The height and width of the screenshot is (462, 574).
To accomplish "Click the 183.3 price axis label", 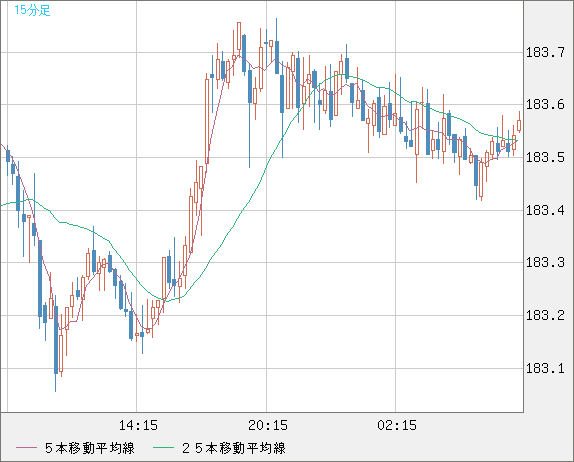I will pyautogui.click(x=545, y=263).
